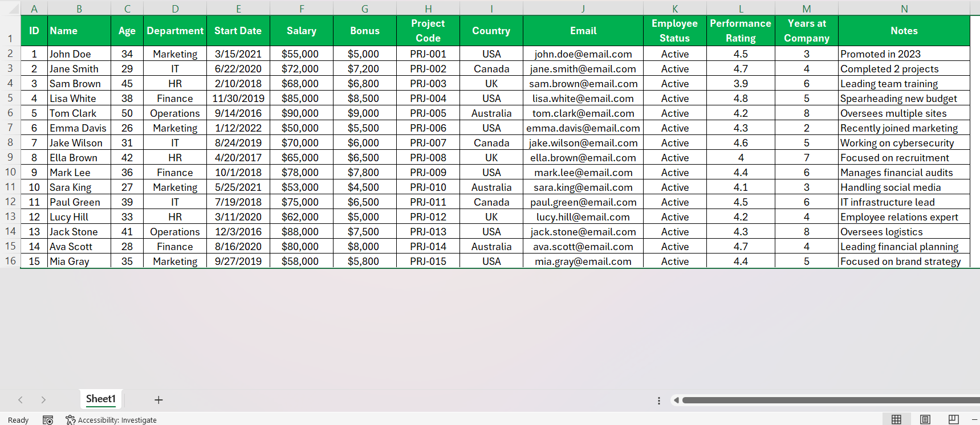This screenshot has width=980, height=425.
Task: Select the cell containing Mia Gray
Action: point(79,261)
